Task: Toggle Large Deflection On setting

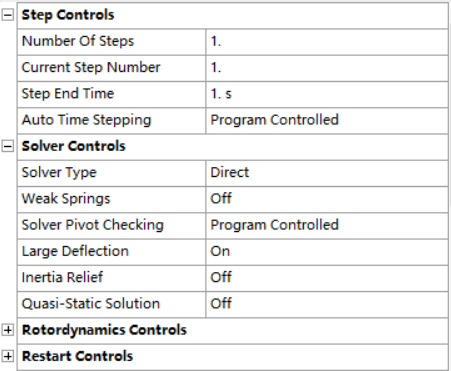Action: [x=327, y=251]
